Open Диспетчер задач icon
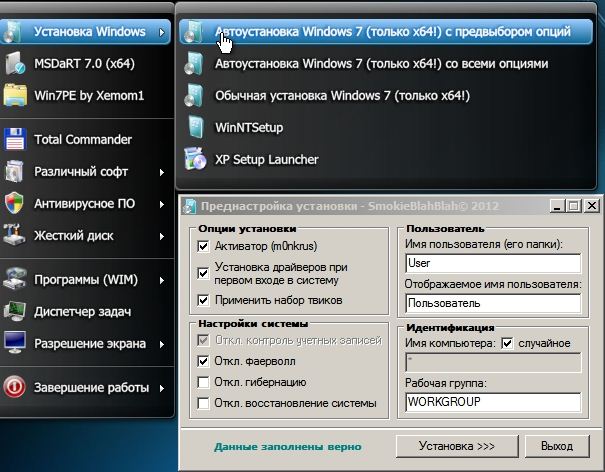 pos(16,310)
